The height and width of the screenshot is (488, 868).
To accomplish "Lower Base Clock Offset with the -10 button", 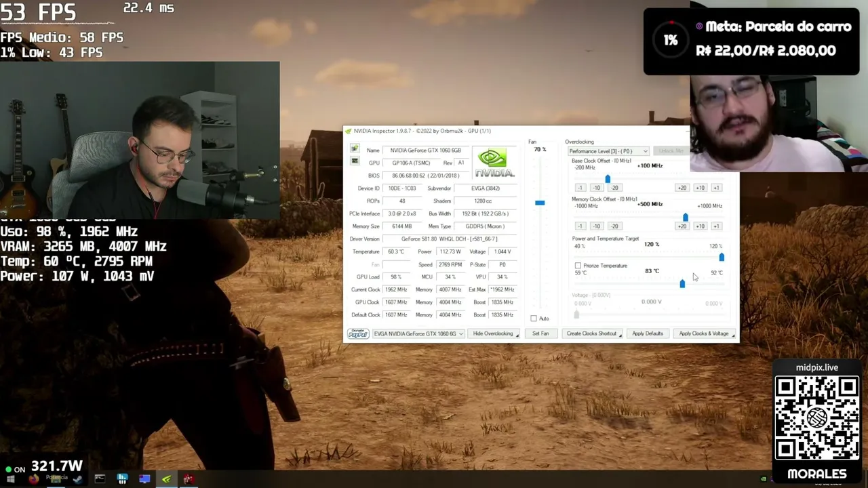I will pyautogui.click(x=597, y=188).
